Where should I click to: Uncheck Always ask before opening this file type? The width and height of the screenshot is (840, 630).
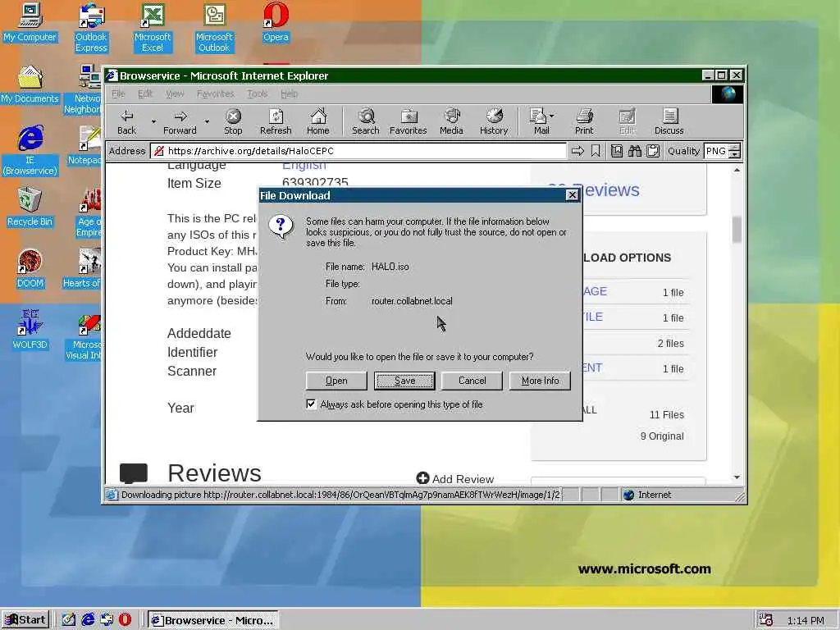(311, 404)
